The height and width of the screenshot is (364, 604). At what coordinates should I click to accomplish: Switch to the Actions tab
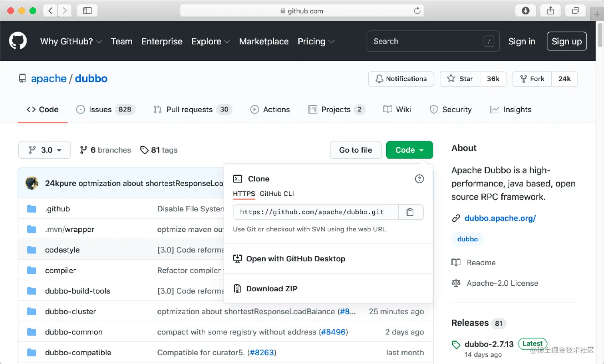(270, 109)
